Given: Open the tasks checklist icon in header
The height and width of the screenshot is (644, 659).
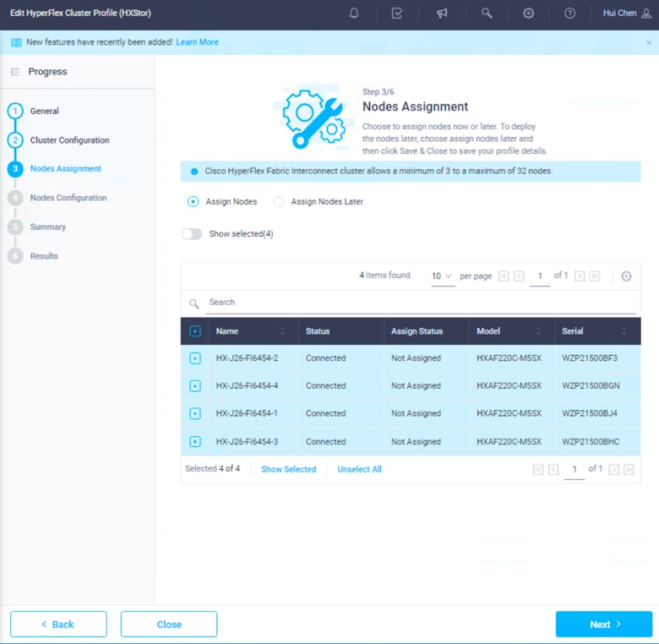Looking at the screenshot, I should [x=397, y=13].
